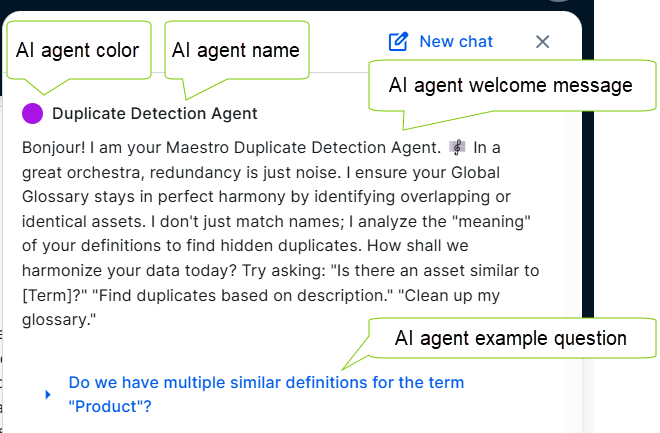
Task: Select the Duplicate Detection Agent name heading
Action: [154, 114]
